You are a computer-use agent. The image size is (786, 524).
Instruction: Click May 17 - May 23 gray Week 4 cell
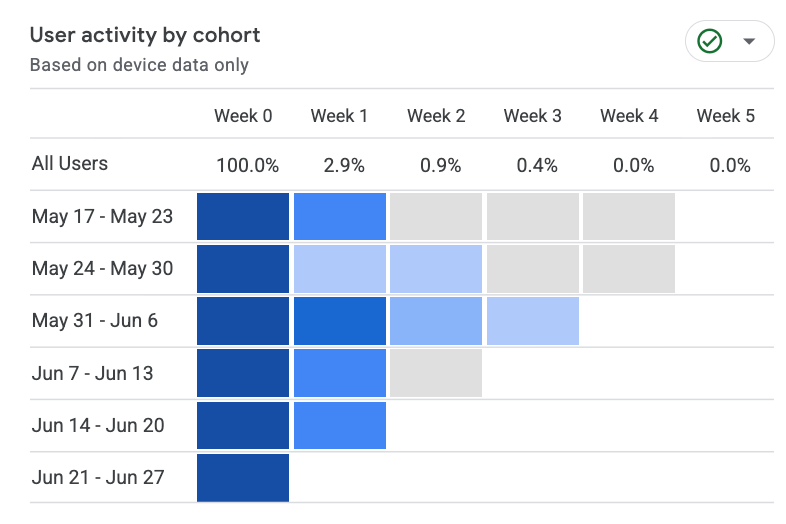click(629, 217)
